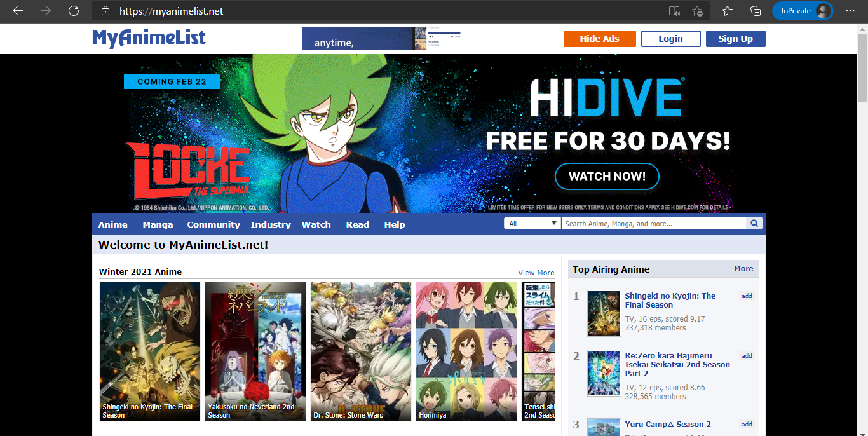Open More link for Top Airing Anime
The width and height of the screenshot is (868, 436).
(743, 269)
